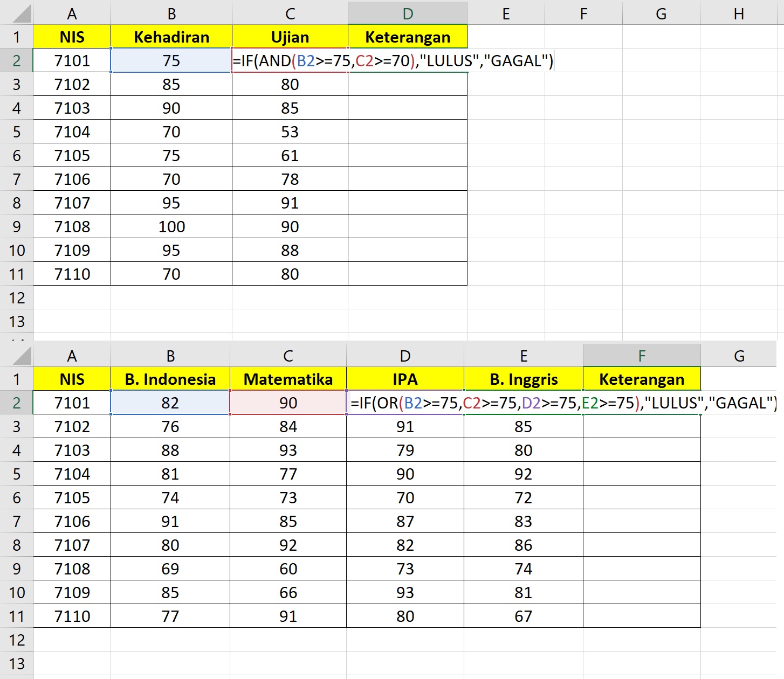
Task: Select Kehadiran value 75 in upper row 2
Action: click(171, 60)
